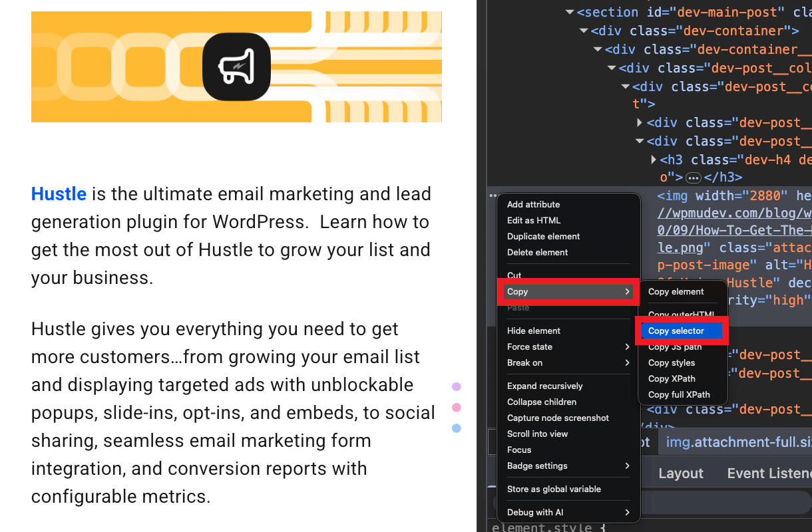The image size is (812, 532).
Task: Open Break on submenu
Action: point(568,362)
